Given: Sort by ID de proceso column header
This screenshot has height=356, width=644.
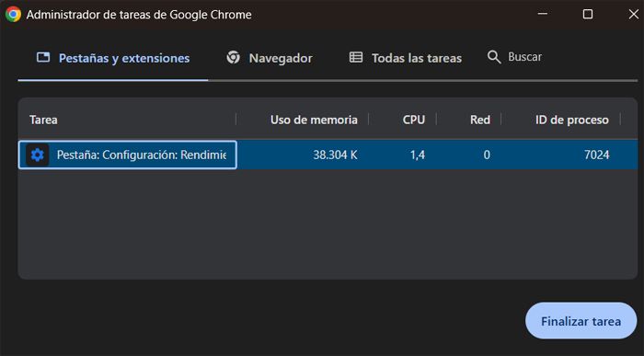Looking at the screenshot, I should [x=571, y=120].
